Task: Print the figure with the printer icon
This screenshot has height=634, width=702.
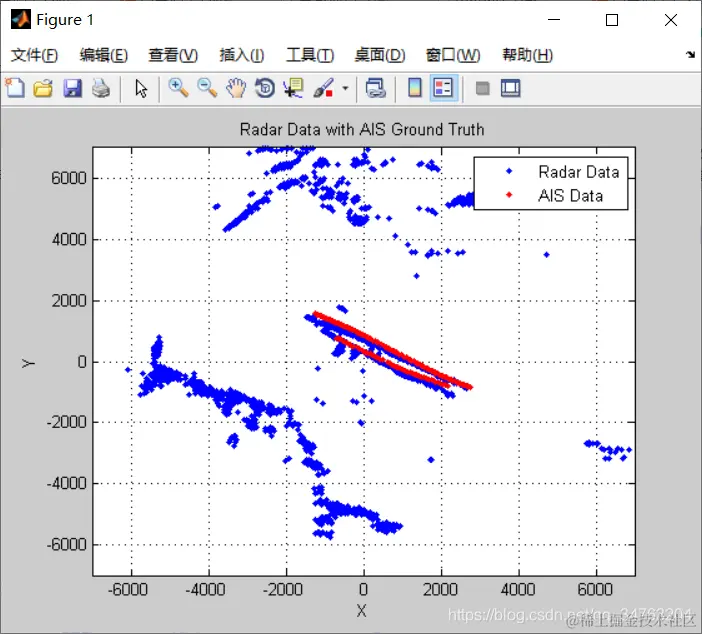Action: (101, 88)
